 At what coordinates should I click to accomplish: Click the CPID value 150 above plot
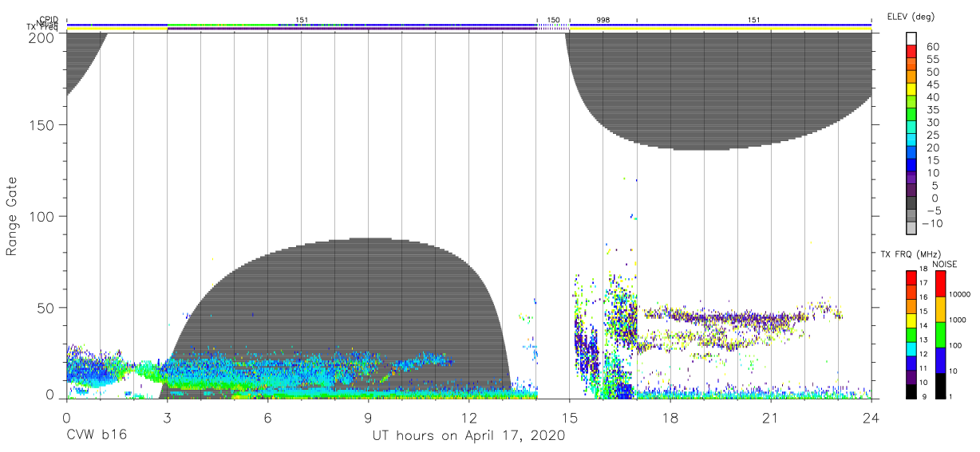(x=553, y=18)
